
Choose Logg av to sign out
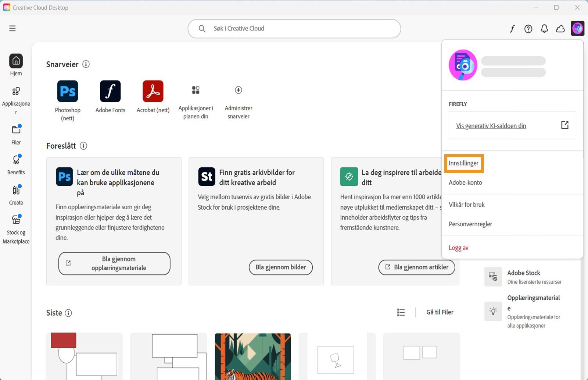click(x=459, y=248)
